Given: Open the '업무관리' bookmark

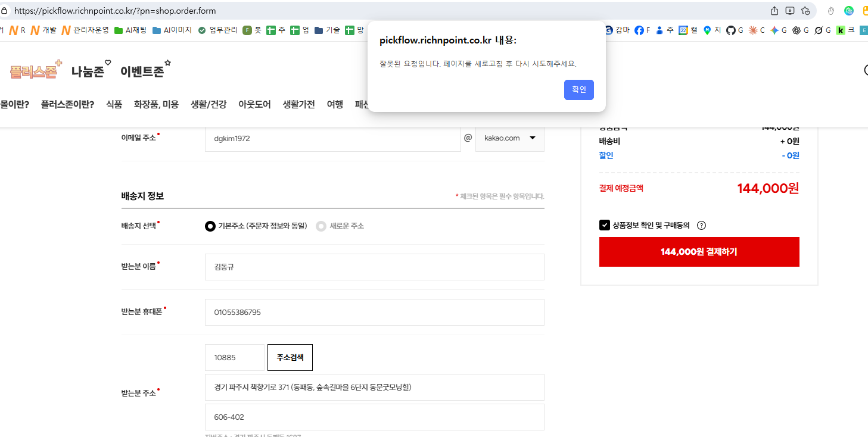Looking at the screenshot, I should (218, 30).
